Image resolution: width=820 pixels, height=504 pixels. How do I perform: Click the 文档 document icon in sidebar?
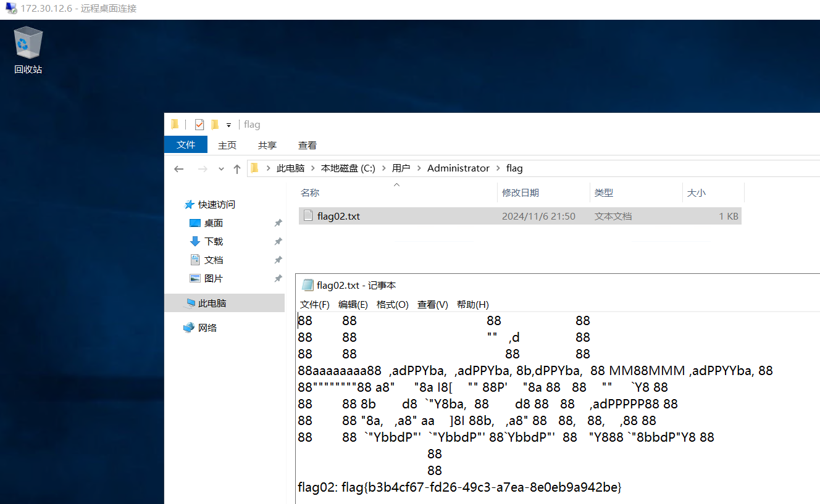click(195, 260)
